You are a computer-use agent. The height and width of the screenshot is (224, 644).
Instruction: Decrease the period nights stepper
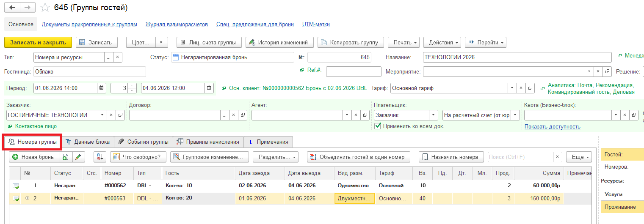click(x=133, y=90)
